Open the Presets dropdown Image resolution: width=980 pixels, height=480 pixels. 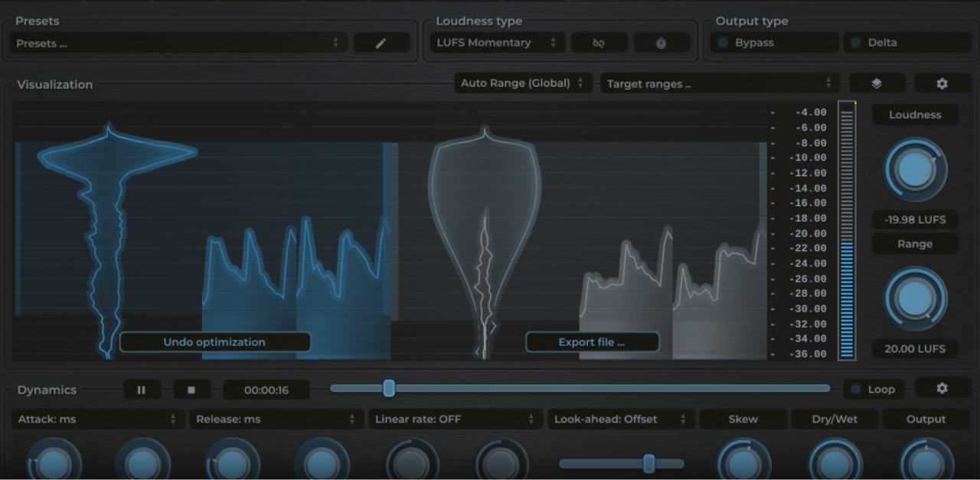tap(178, 44)
